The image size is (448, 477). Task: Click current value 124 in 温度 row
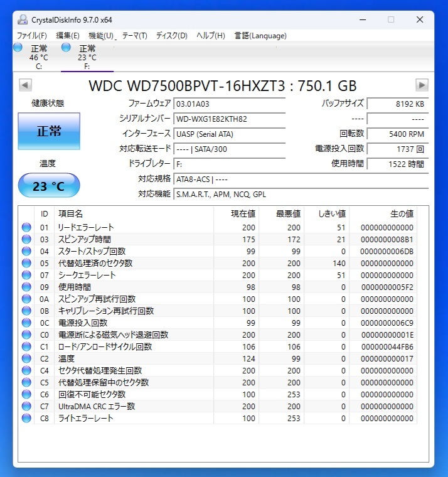coord(249,358)
